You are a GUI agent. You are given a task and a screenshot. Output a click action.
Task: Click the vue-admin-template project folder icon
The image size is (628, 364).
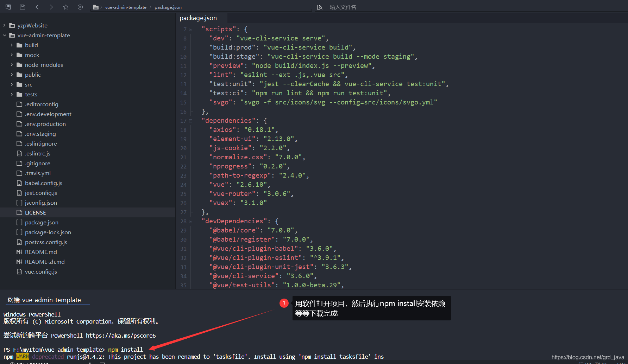(12, 35)
